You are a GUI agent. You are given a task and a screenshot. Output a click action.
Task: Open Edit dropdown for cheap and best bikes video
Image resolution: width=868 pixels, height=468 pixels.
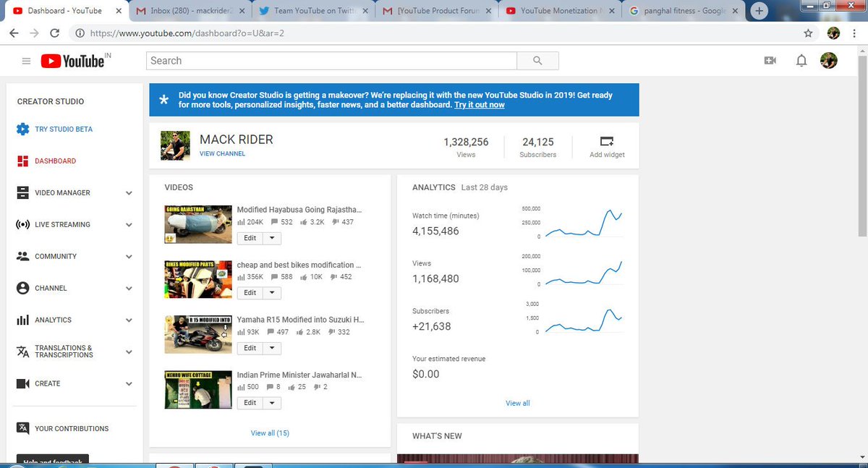coord(272,293)
